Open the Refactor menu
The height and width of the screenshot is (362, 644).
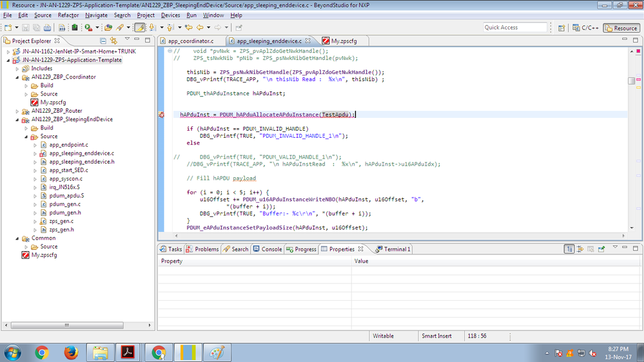[x=68, y=15]
